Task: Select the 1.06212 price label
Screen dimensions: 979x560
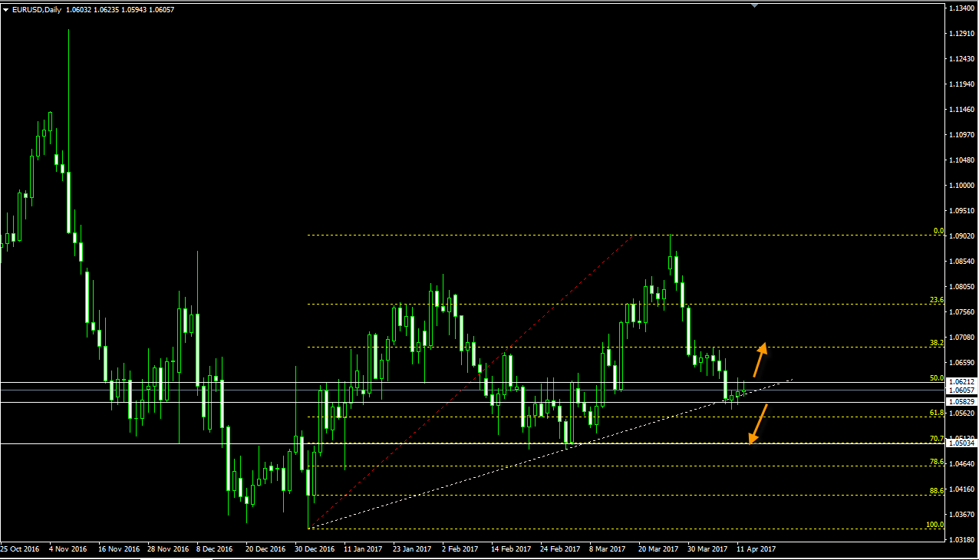Action: tap(961, 382)
